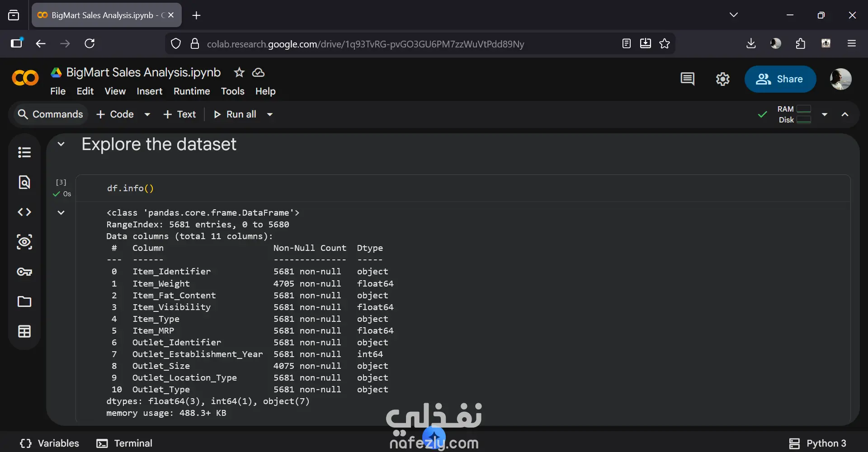Click the Explore the dataset heading

click(x=159, y=144)
